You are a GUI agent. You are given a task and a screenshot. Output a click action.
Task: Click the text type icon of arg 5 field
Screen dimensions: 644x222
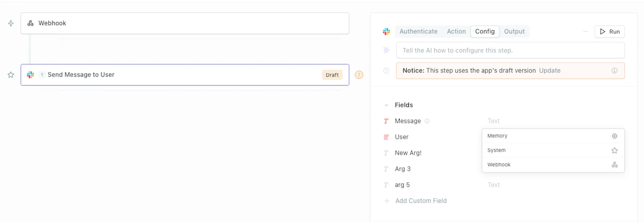tap(386, 185)
